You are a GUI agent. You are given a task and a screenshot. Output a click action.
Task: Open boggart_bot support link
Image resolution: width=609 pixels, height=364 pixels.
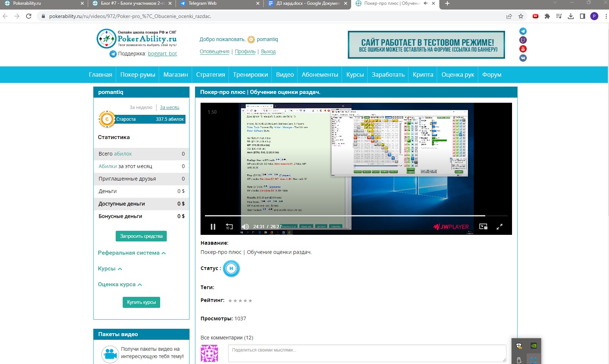(x=162, y=54)
